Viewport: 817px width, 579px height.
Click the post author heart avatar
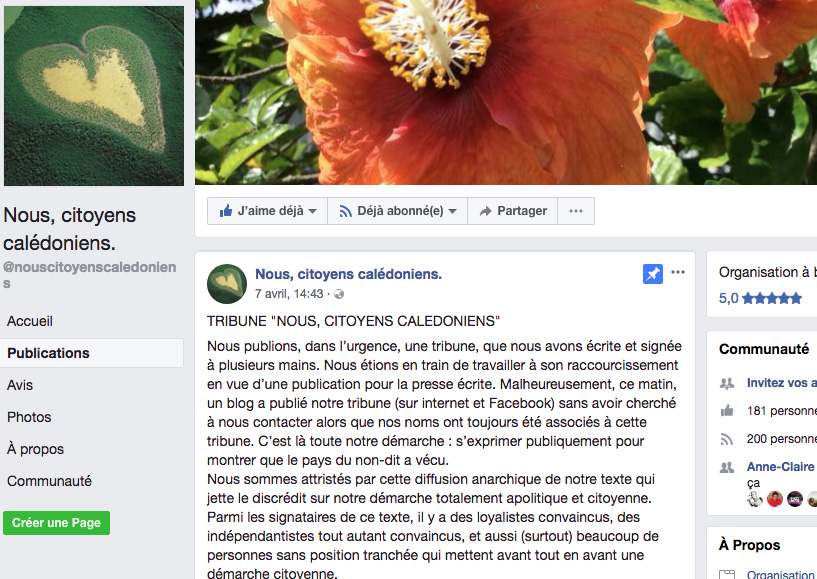pyautogui.click(x=227, y=284)
